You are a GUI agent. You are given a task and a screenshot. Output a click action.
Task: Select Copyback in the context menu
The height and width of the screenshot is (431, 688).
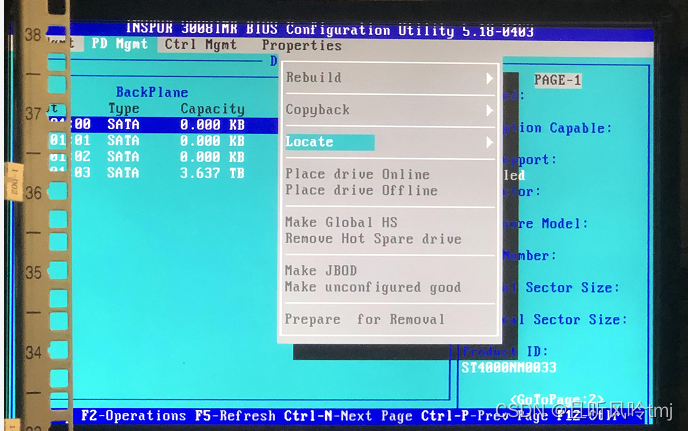click(x=317, y=110)
